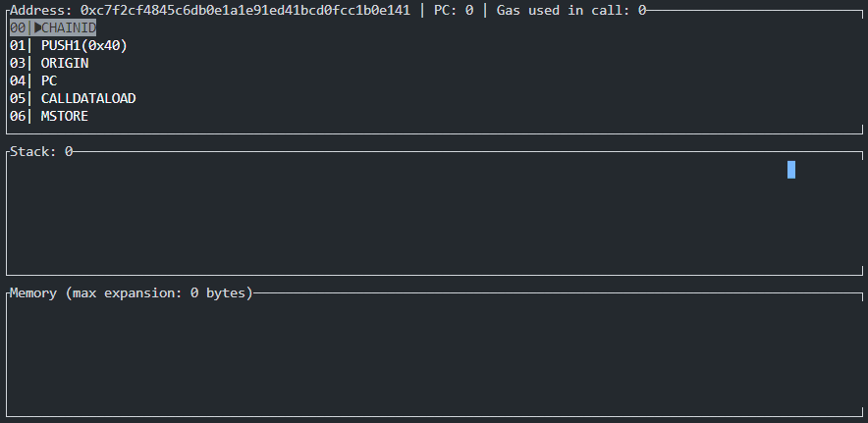The height and width of the screenshot is (423, 868).
Task: Click offset number 06 in disassembly
Action: 18,116
